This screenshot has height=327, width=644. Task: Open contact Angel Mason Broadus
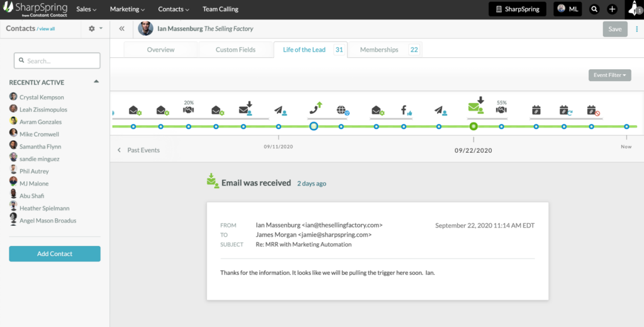pos(48,221)
